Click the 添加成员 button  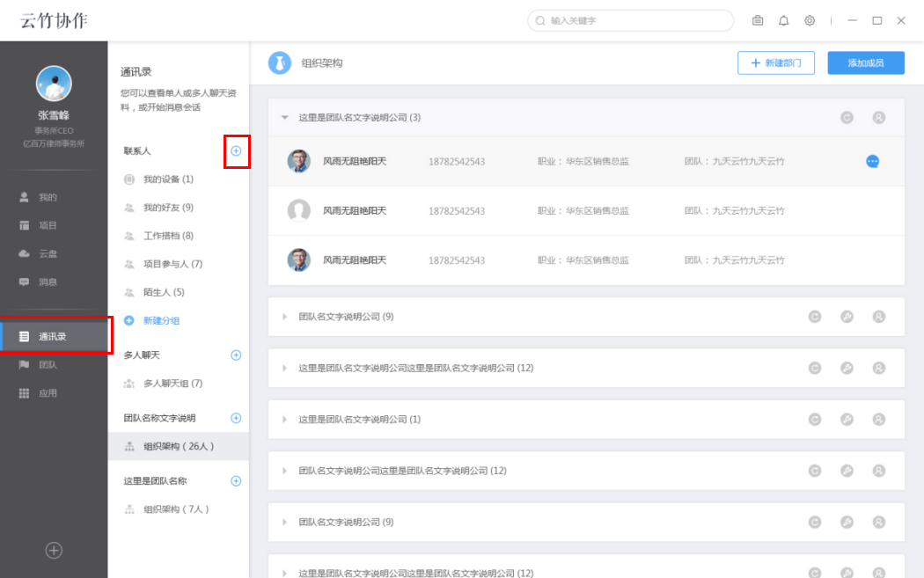click(866, 62)
